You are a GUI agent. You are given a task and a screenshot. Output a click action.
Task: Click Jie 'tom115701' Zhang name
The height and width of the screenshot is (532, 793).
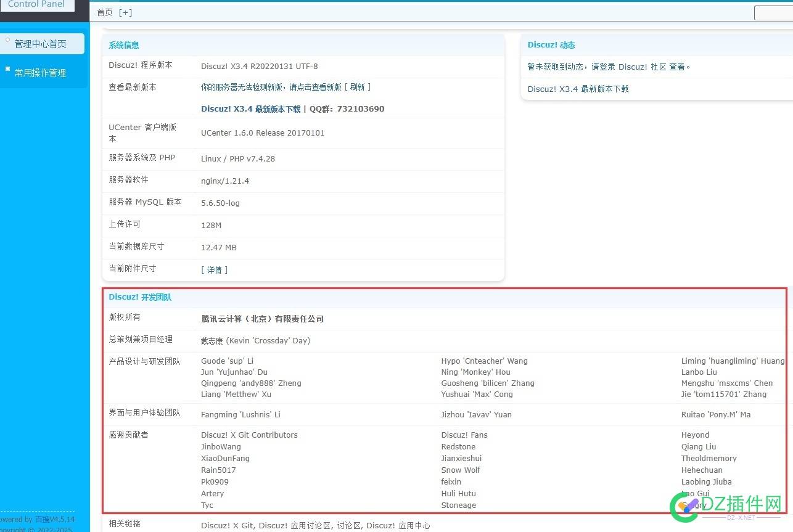(724, 395)
